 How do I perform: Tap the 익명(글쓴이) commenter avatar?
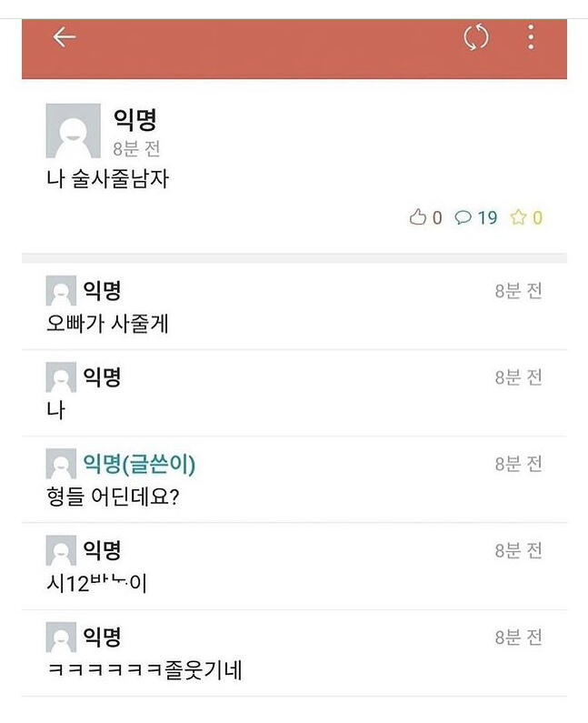[61, 465]
